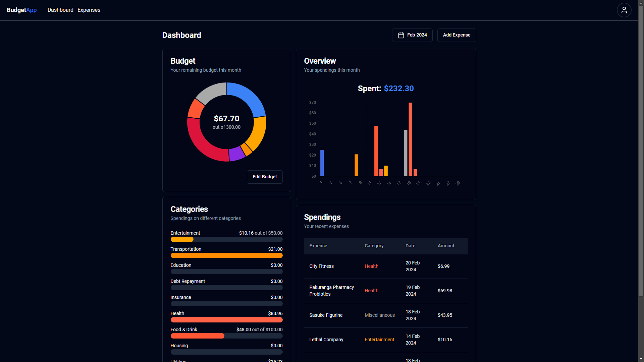Select the Lethal Company expense
Image resolution: width=644 pixels, height=362 pixels.
pyautogui.click(x=386, y=340)
